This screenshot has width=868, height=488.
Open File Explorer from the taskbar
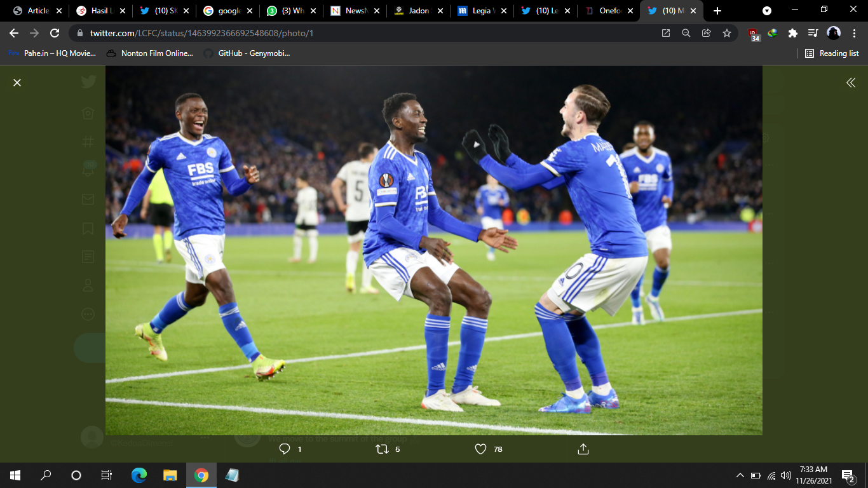pos(170,475)
